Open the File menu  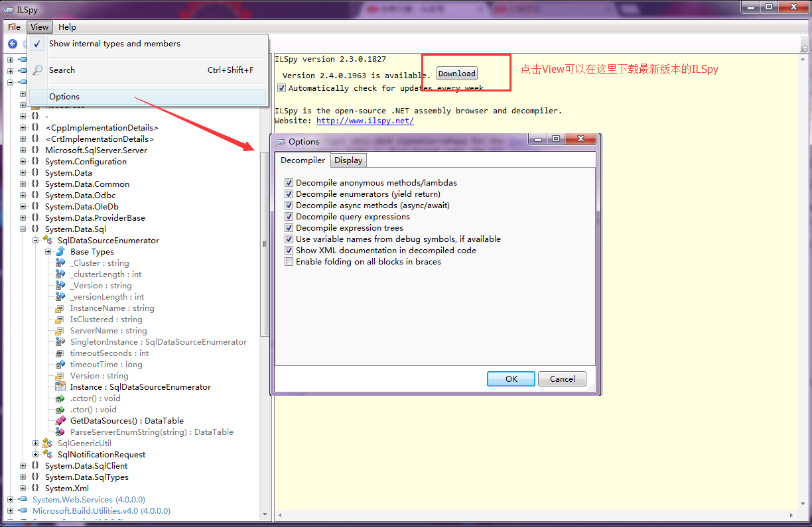[x=14, y=27]
